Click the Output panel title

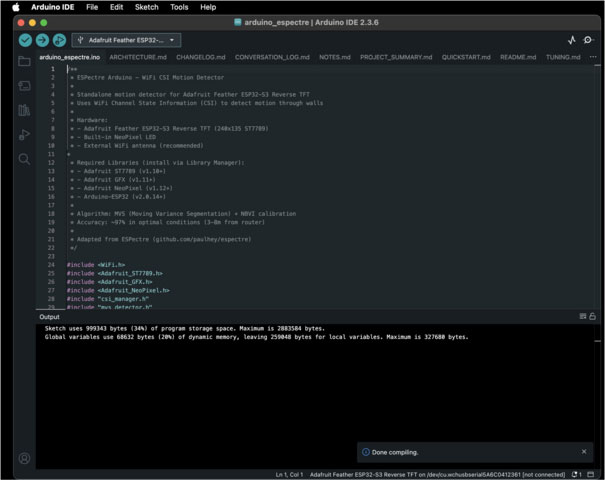click(49, 317)
